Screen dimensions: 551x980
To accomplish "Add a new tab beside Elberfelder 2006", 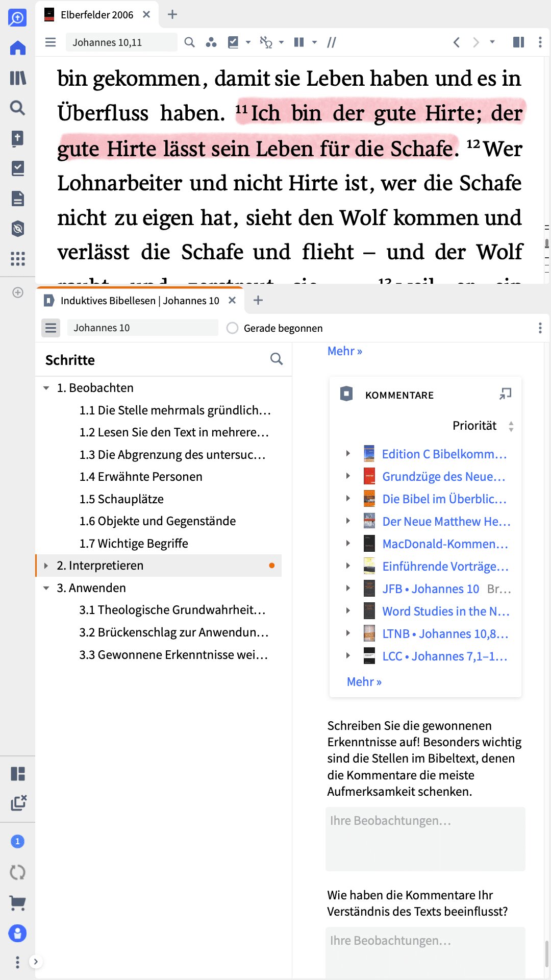I will [x=172, y=15].
